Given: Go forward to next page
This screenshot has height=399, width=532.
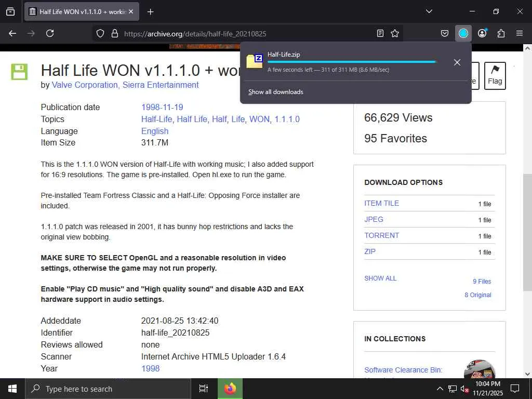Looking at the screenshot, I should click(31, 33).
